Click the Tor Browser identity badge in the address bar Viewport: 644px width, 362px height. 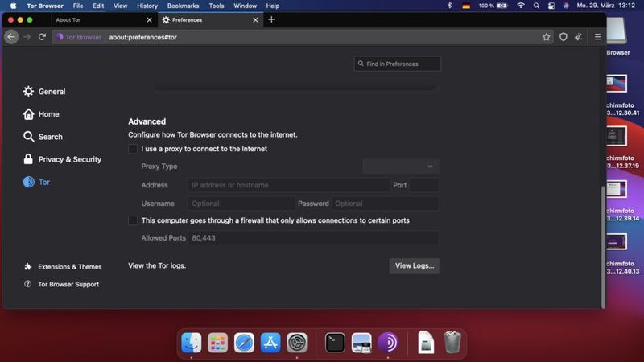(x=79, y=37)
